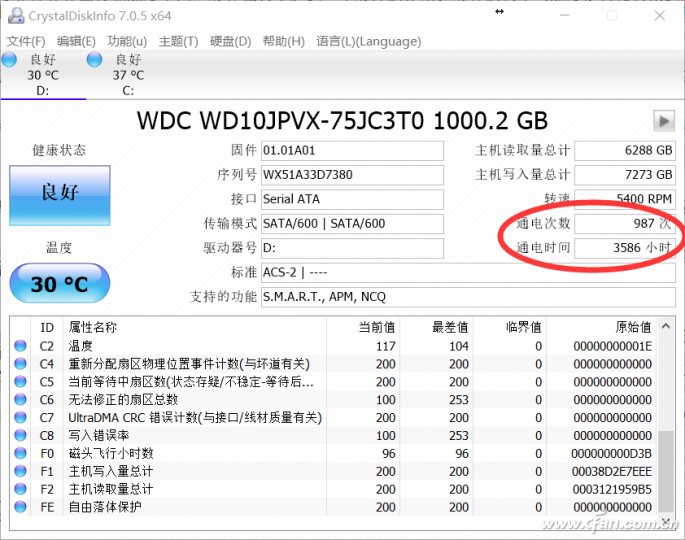Click the drive letter field D:
685x540 pixels.
click(x=353, y=248)
